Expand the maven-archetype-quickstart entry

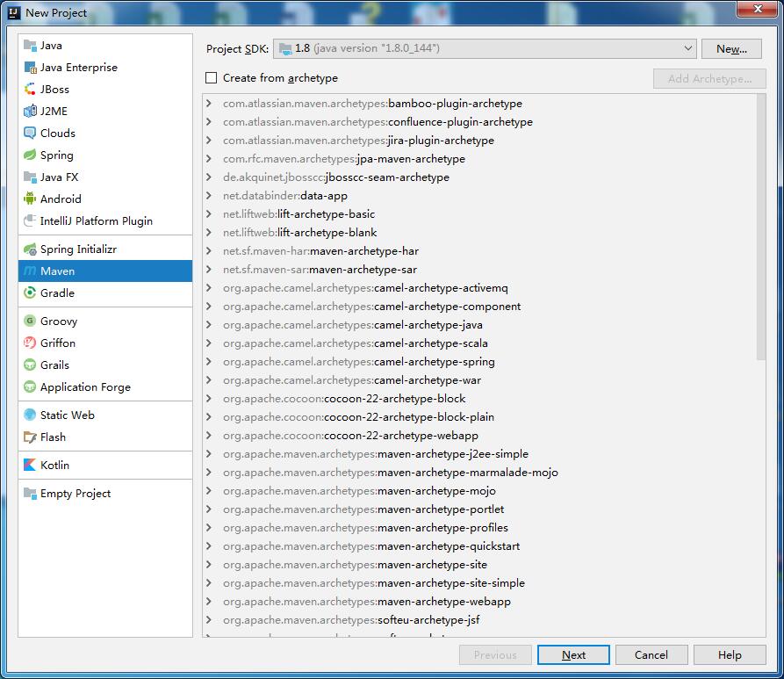click(x=209, y=546)
